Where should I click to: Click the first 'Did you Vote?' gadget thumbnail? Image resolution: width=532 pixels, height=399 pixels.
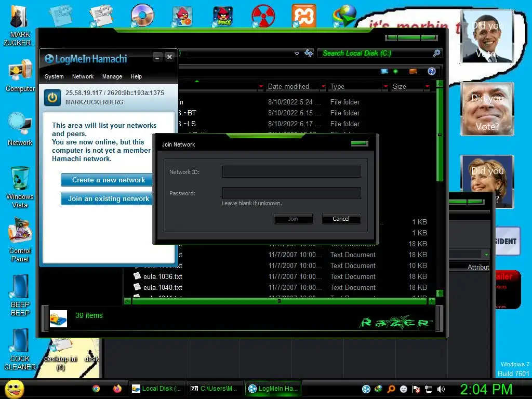487,36
